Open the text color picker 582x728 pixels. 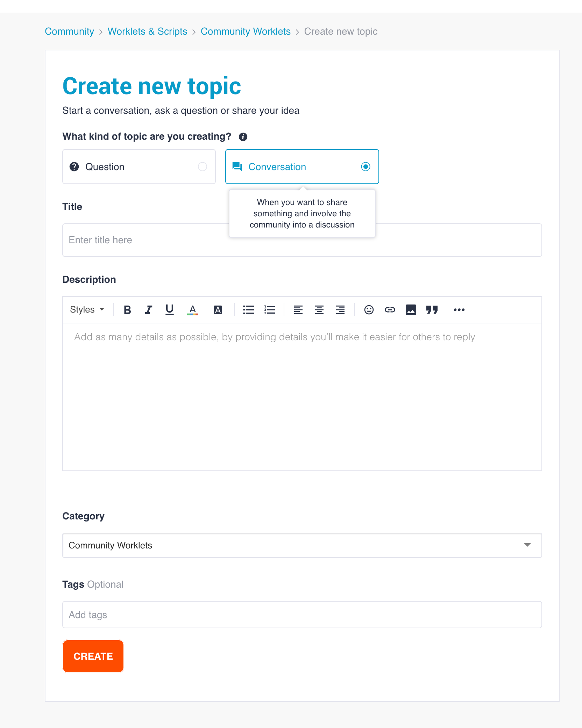[x=193, y=310]
